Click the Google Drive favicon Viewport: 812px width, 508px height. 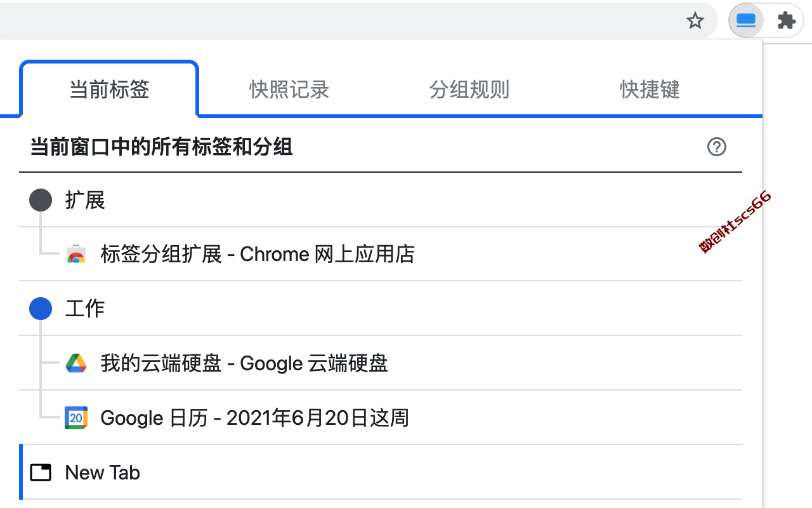click(x=76, y=363)
